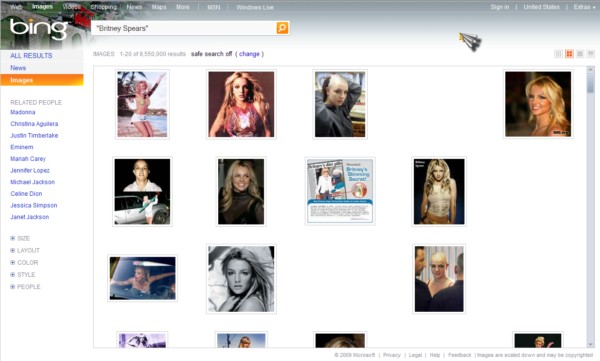
Task: Select the large thumbnails view icon
Action: pyautogui.click(x=580, y=54)
